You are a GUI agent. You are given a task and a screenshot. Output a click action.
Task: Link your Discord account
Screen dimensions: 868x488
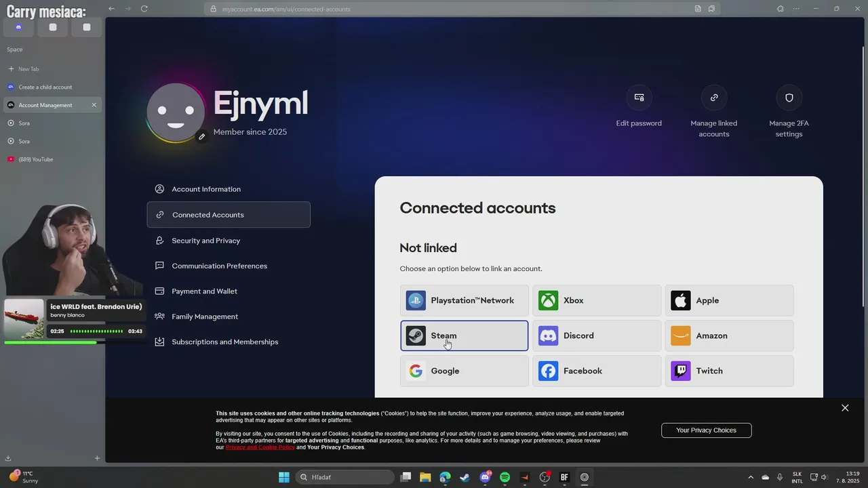596,335
